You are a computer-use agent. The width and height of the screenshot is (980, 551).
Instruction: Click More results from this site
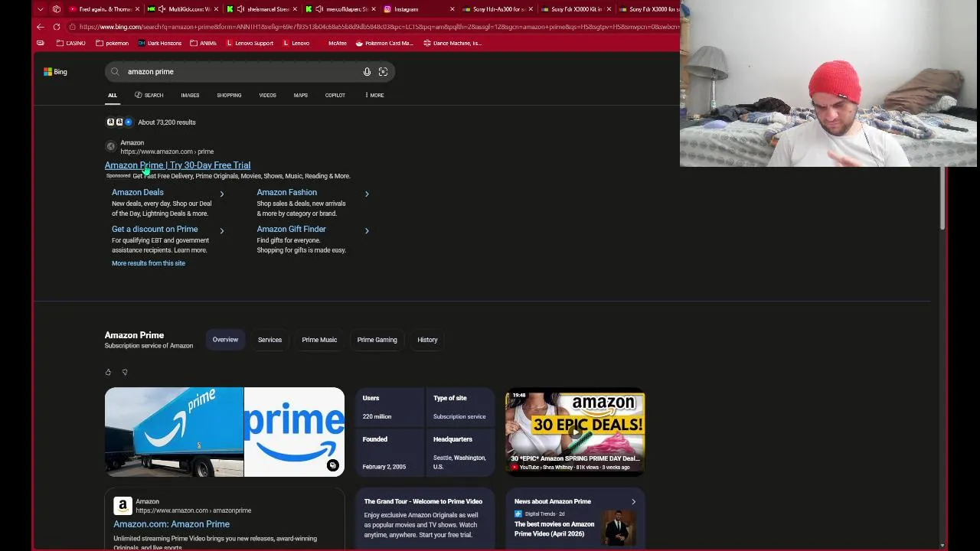coord(149,263)
